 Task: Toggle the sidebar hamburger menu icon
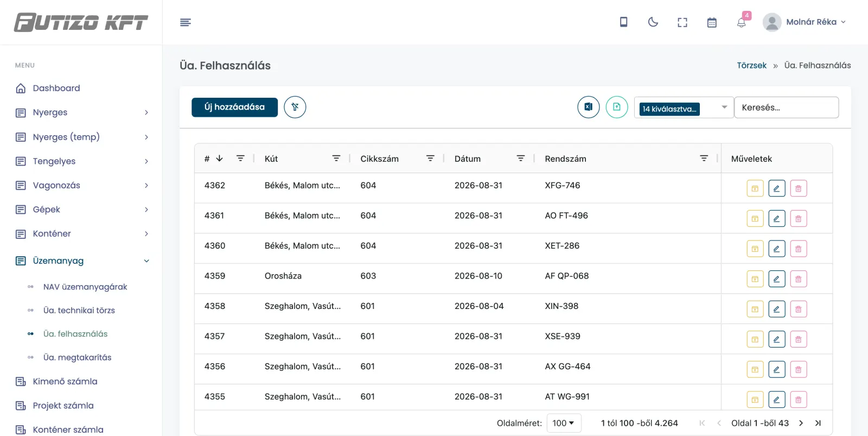pos(186,22)
